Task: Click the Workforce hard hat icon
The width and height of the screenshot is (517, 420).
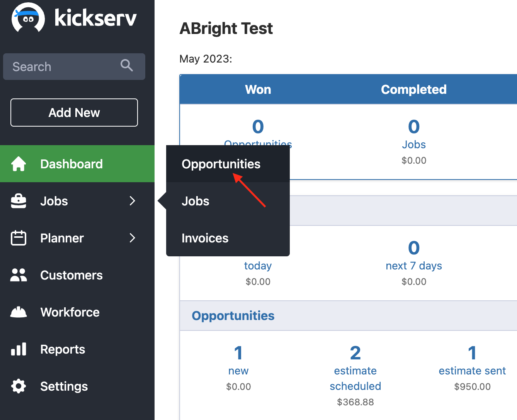Action: [x=19, y=312]
